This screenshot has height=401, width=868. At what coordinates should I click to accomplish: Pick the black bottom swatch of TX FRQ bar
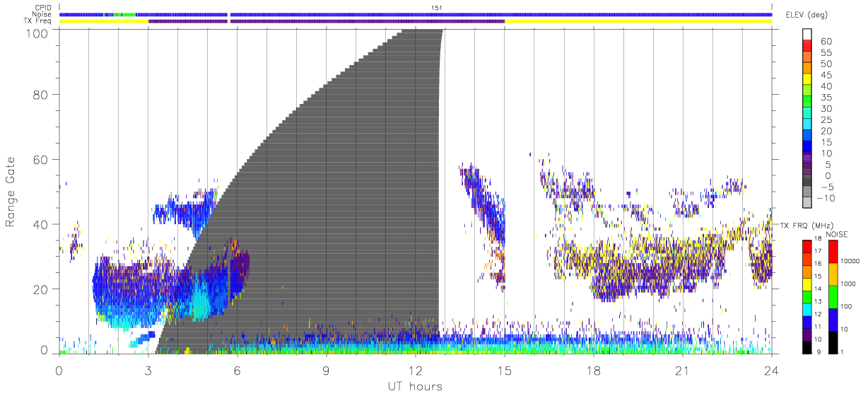coord(807,347)
